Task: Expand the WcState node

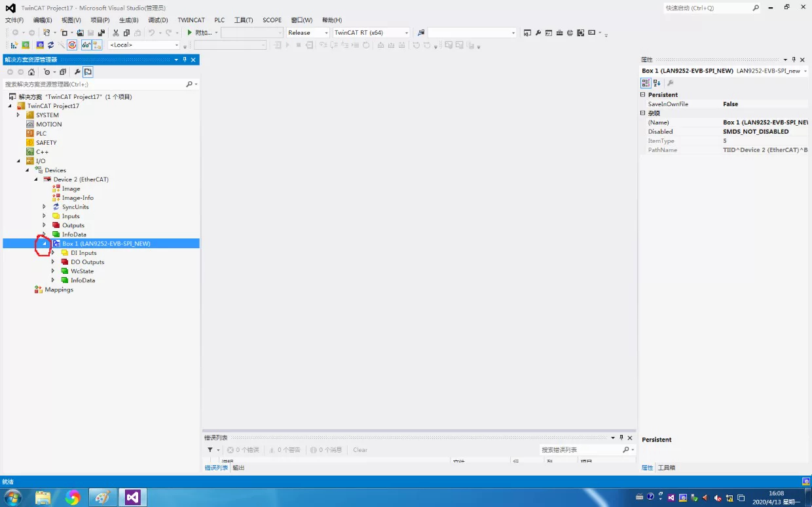Action: (53, 271)
